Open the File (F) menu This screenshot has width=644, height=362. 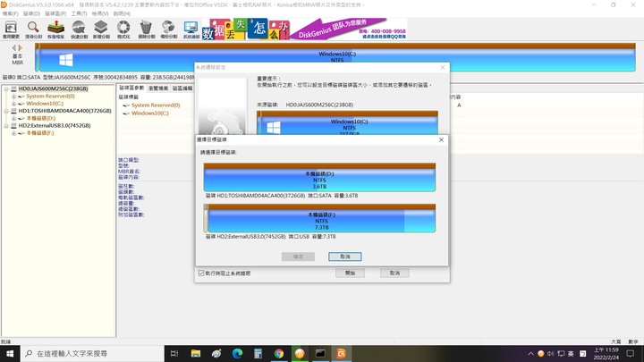pos(10,13)
